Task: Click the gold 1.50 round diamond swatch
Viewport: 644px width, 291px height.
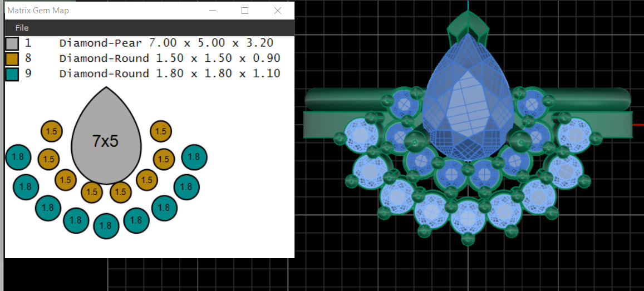Action: (x=12, y=58)
